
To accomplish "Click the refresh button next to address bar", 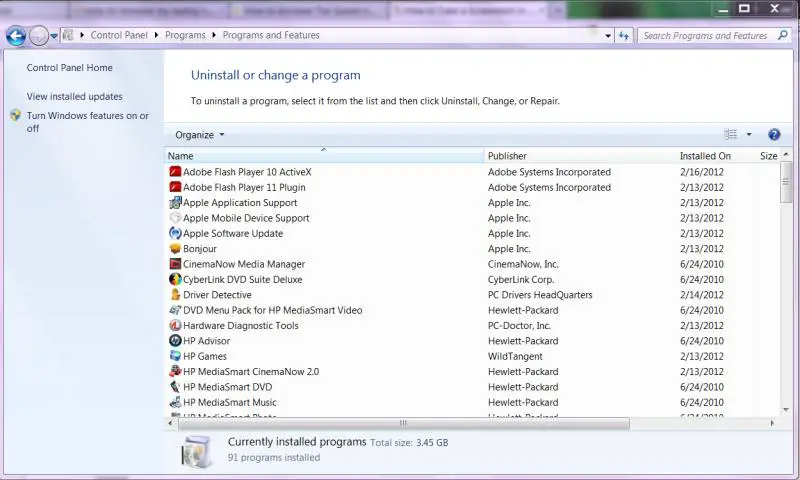I will click(x=623, y=36).
